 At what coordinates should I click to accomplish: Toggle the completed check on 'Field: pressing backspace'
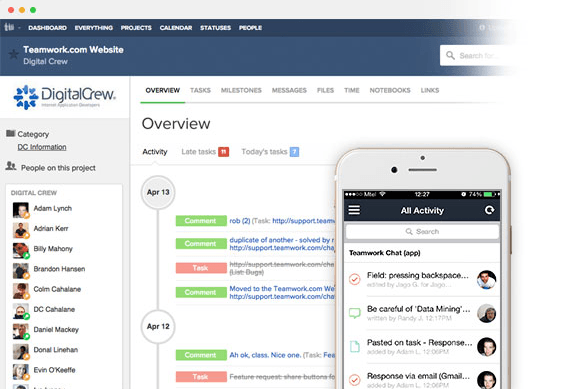pyautogui.click(x=354, y=279)
